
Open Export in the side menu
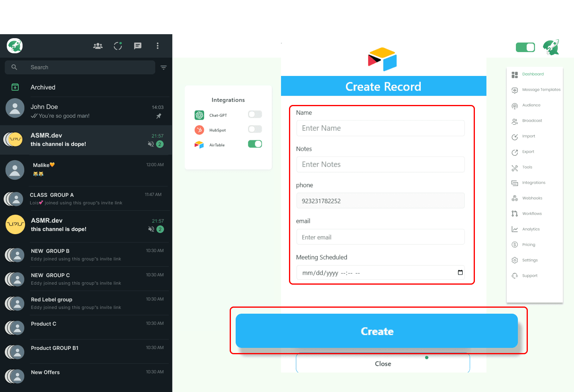tap(528, 152)
